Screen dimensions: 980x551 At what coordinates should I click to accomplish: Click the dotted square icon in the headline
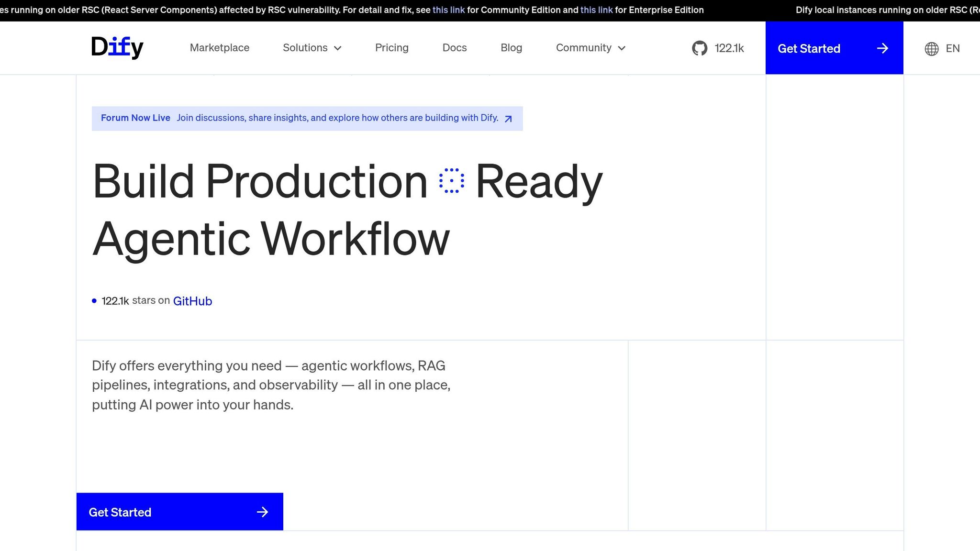(x=451, y=181)
